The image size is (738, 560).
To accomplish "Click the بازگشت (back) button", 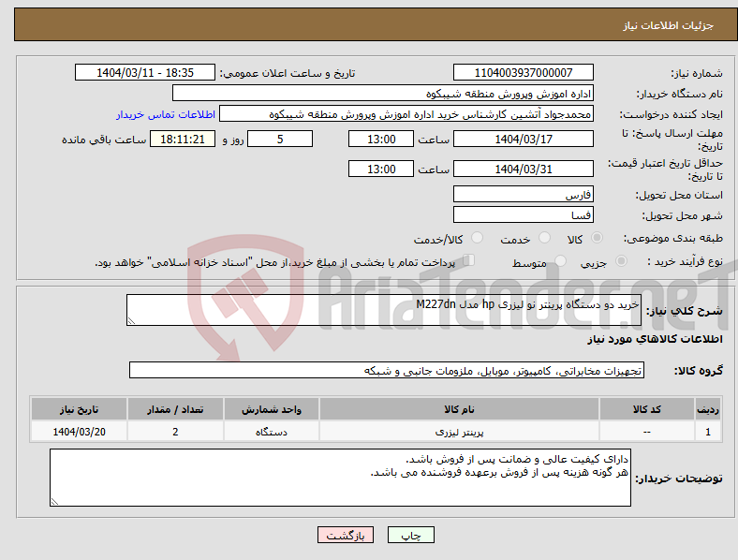I will click(x=346, y=535).
